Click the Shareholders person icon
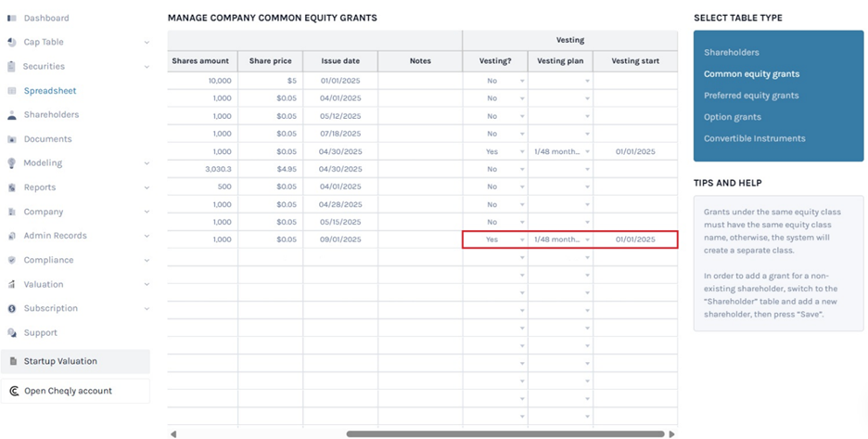The height and width of the screenshot is (439, 868). (12, 115)
